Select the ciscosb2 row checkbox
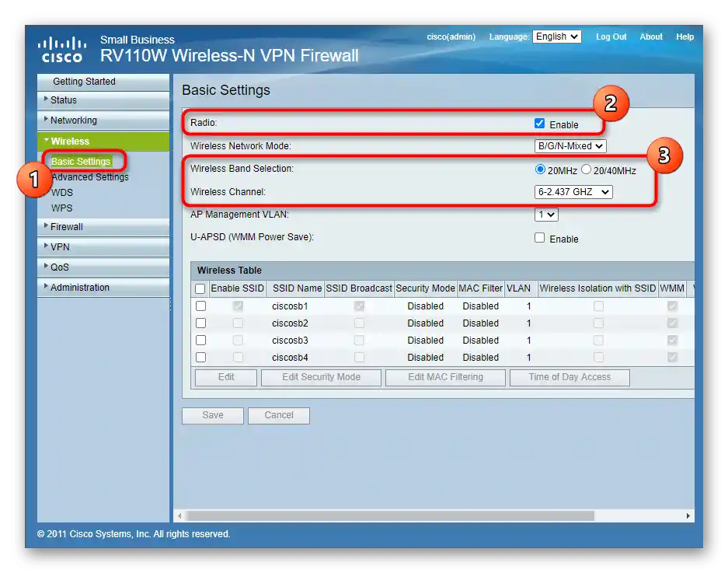The width and height of the screenshot is (728, 573). pyautogui.click(x=200, y=323)
